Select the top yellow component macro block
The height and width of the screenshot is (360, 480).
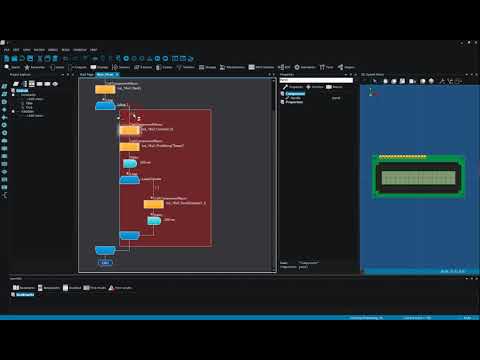point(105,89)
